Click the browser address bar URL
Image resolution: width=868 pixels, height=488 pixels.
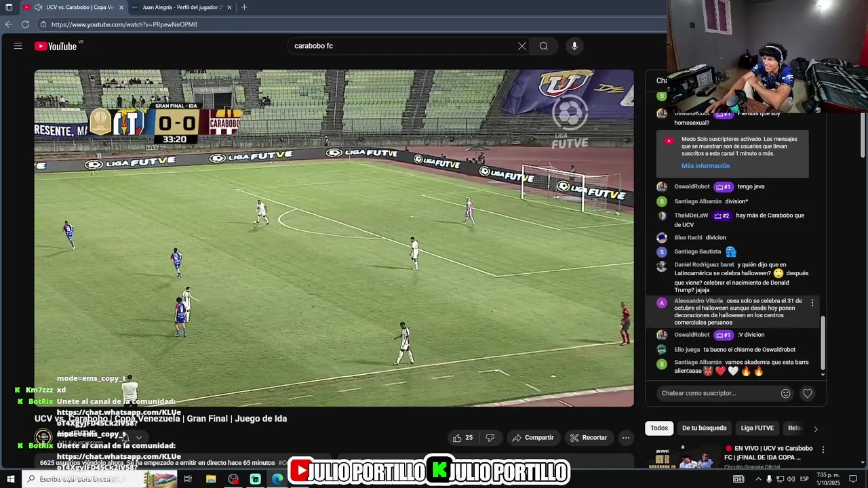[x=124, y=24]
